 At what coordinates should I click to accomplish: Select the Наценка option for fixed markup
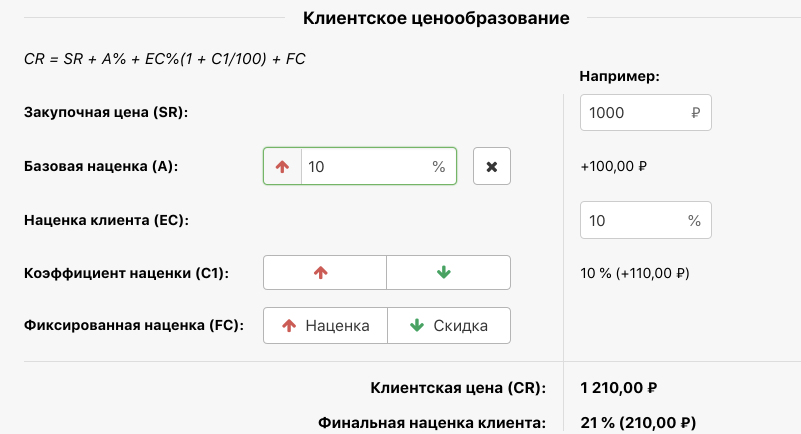[325, 325]
